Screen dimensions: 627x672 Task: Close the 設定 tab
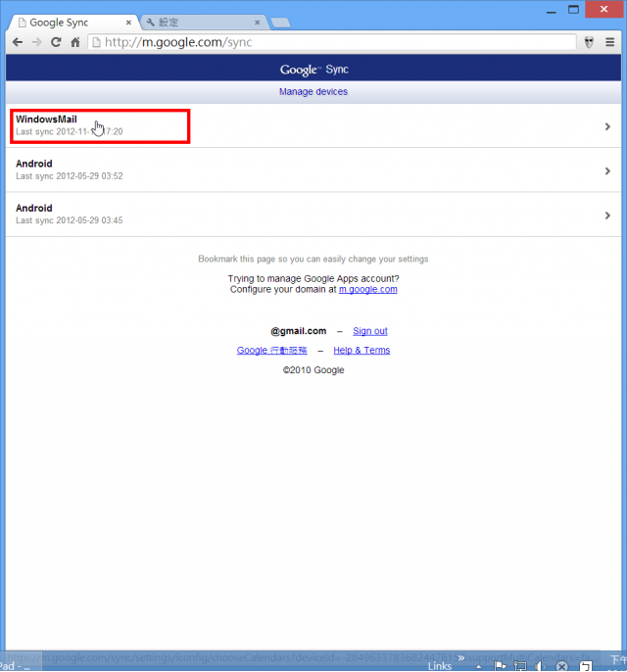(257, 23)
